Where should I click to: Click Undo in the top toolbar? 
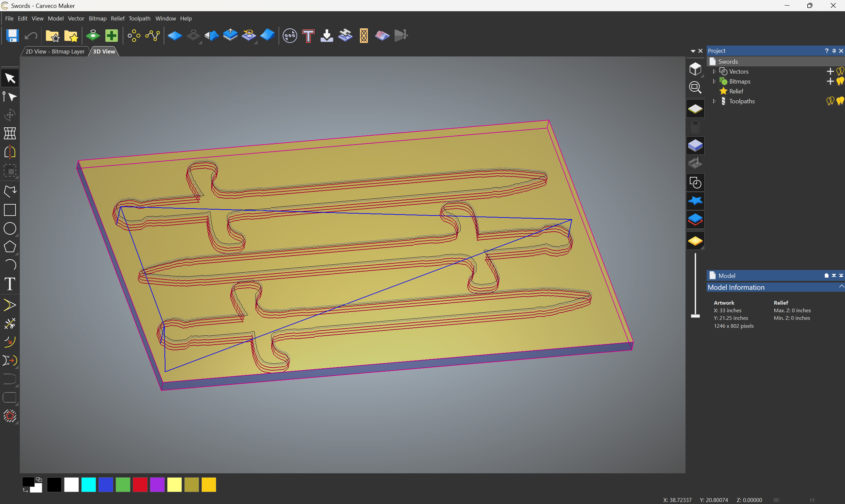pyautogui.click(x=31, y=35)
